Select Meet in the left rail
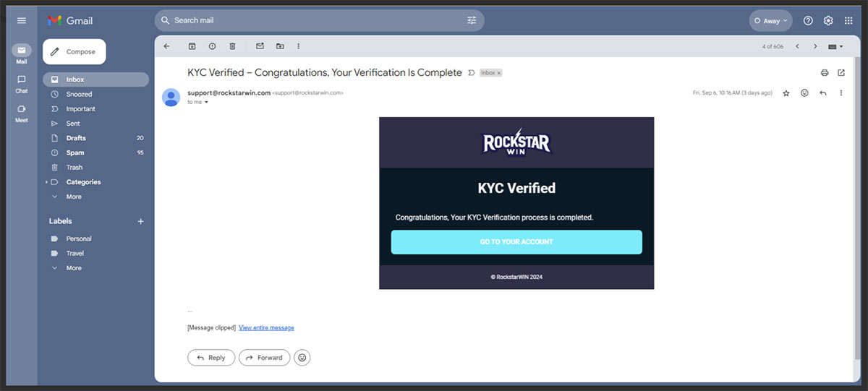This screenshot has width=868, height=391. pos(22,113)
